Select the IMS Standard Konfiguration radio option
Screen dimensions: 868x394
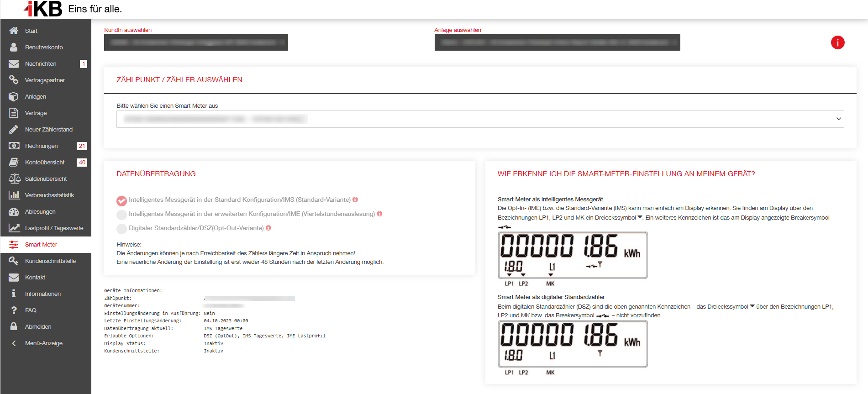point(121,200)
